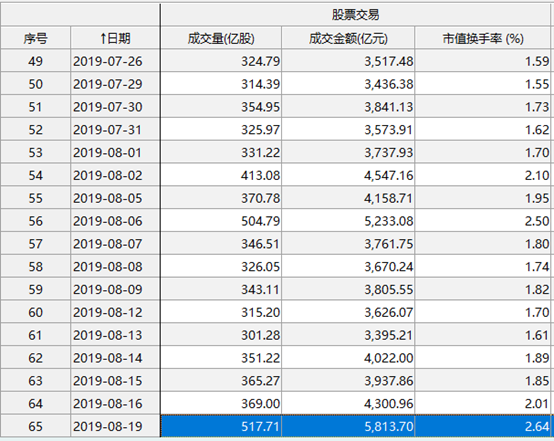554x441 pixels.
Task: Click the 市值换手率 (%) column header
Action: coord(483,38)
